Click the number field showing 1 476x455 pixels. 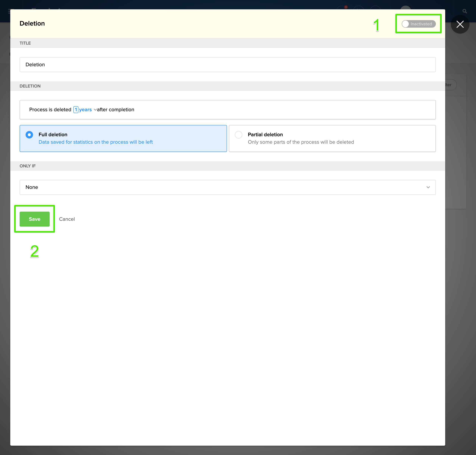pos(76,110)
